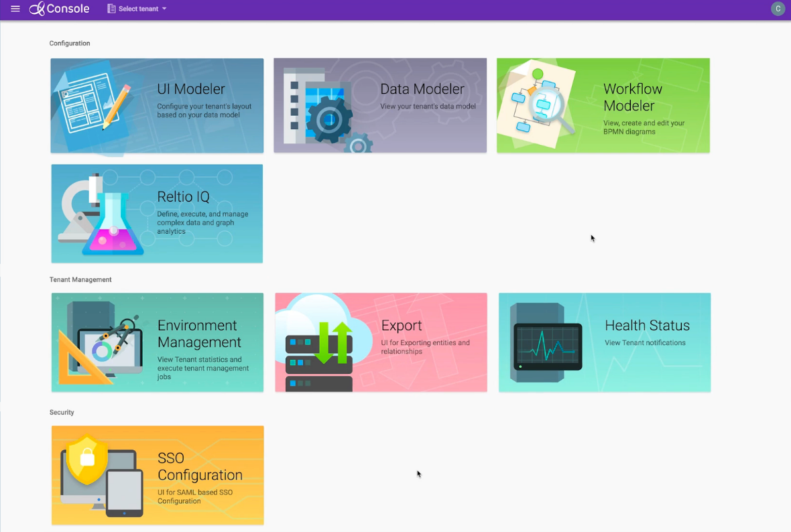Click the Tenant Management section heading
Viewport: 791px width, 532px height.
coord(80,279)
